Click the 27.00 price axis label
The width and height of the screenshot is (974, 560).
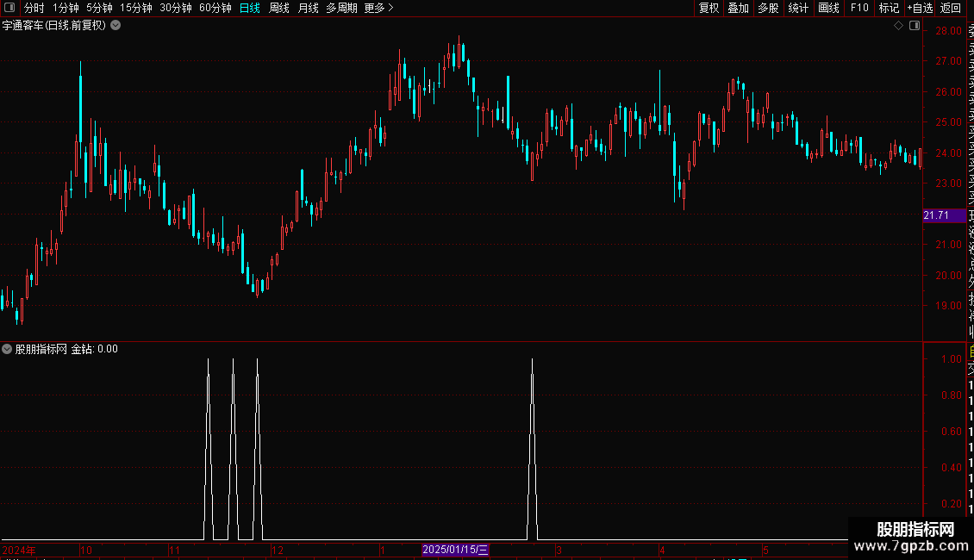click(x=948, y=61)
